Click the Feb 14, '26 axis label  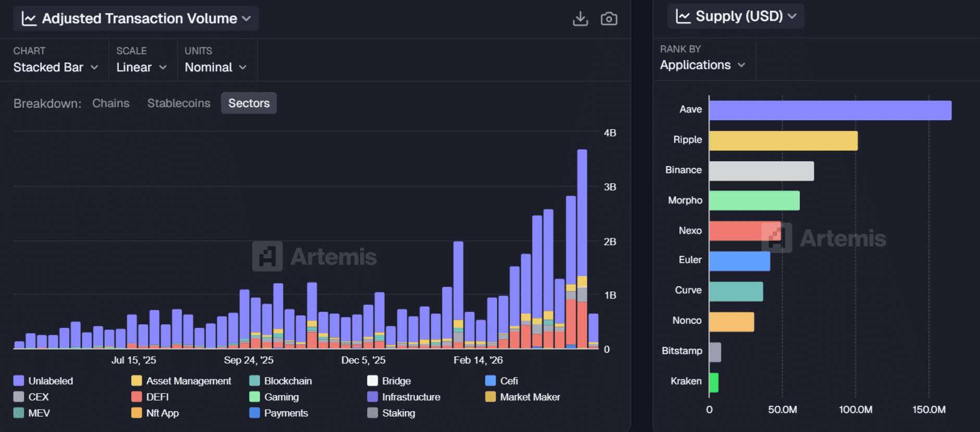click(x=478, y=360)
